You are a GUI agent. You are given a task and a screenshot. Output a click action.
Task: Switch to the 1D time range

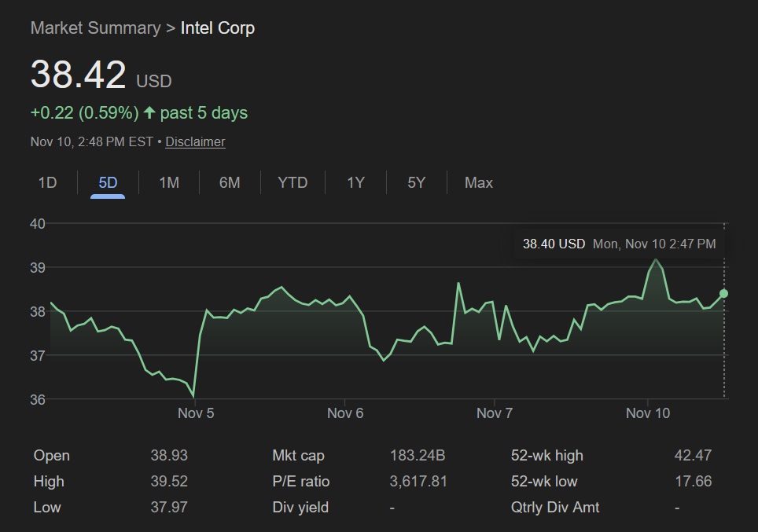47,183
